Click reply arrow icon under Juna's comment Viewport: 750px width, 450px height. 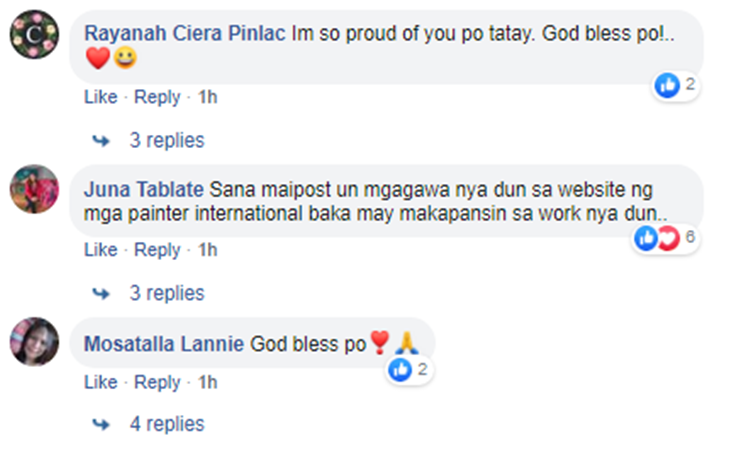coord(101,293)
